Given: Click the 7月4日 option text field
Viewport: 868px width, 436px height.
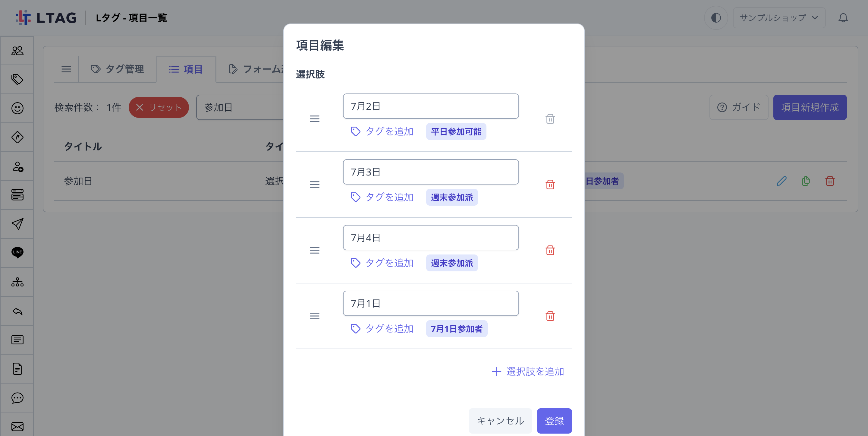Looking at the screenshot, I should point(431,237).
